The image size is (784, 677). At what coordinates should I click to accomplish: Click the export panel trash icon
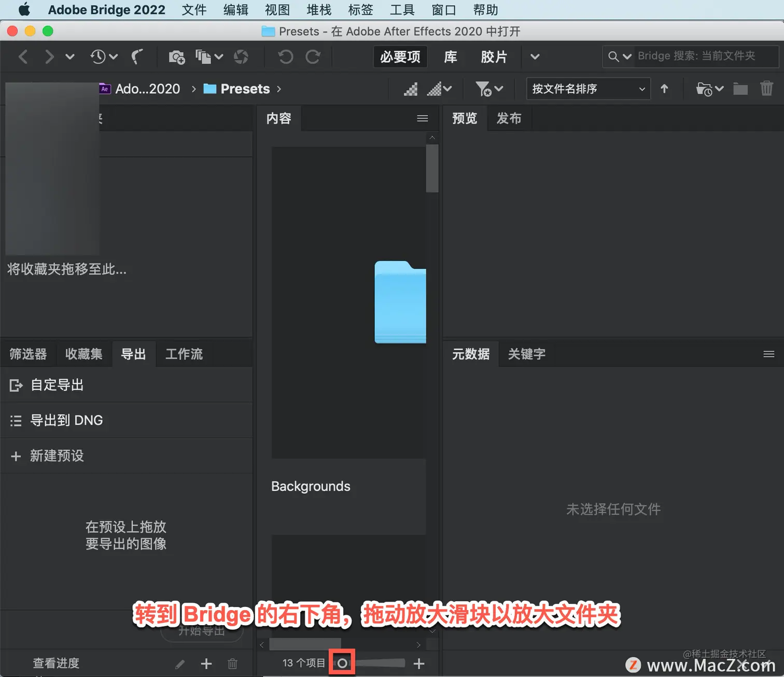click(x=233, y=664)
